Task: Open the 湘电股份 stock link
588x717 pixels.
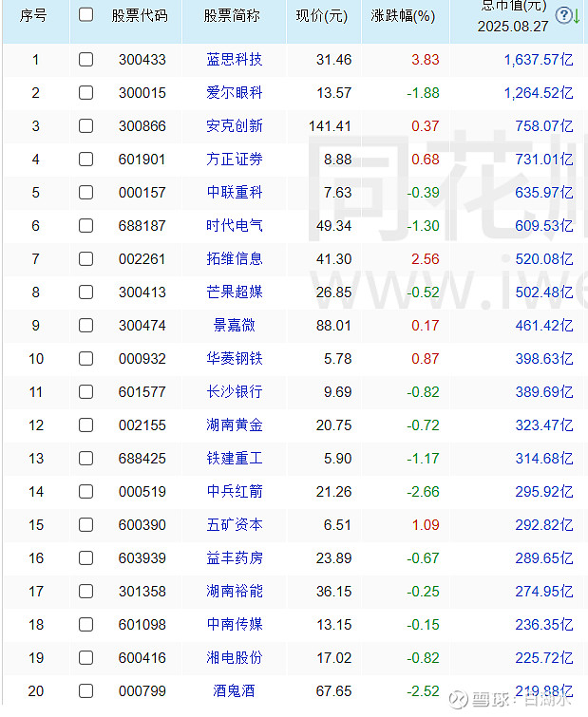Action: pos(234,657)
